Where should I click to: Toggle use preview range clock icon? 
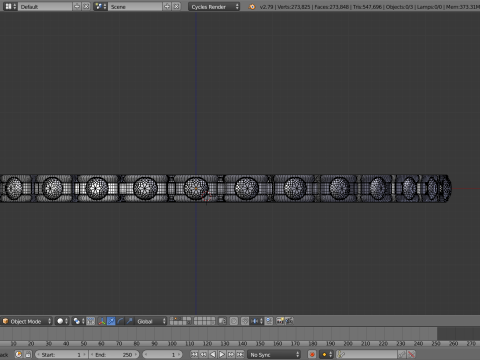[19, 354]
